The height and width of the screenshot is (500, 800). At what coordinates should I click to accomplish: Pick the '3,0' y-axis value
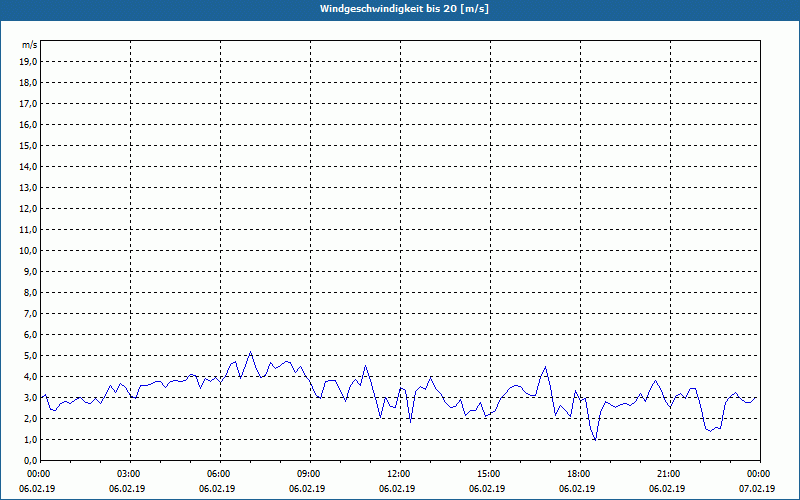pos(30,397)
